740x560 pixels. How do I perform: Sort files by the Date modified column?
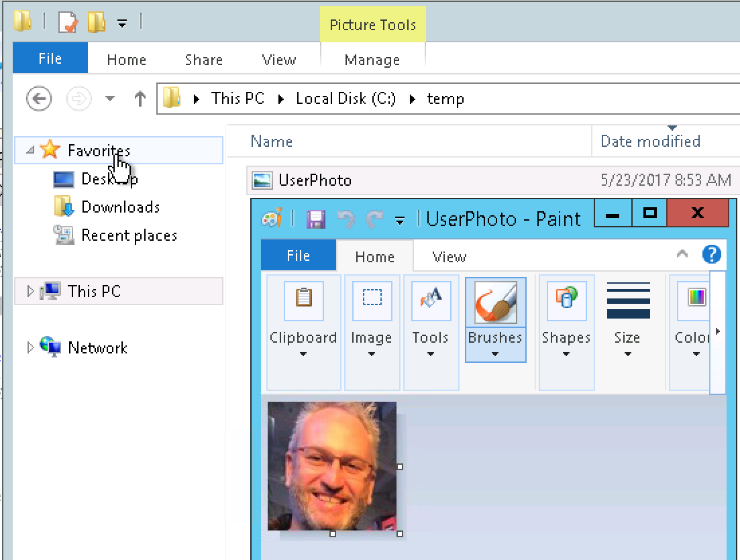coord(650,141)
